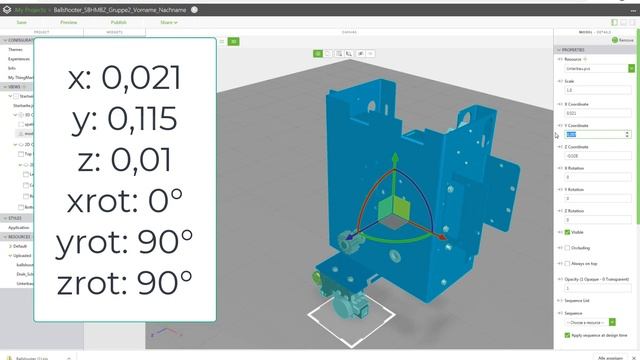Screen dimensions: 640x360
Task: Toggle left panel layout icon at top right
Action: tap(614, 22)
